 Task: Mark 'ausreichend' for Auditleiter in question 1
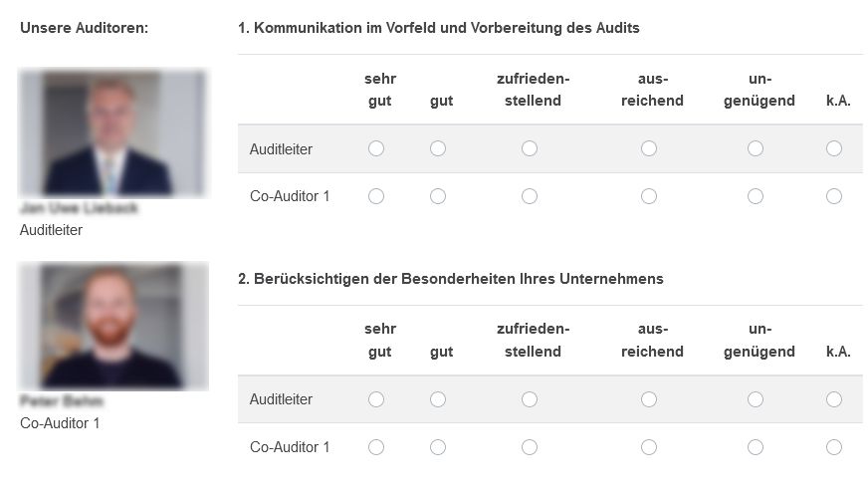pyautogui.click(x=649, y=148)
